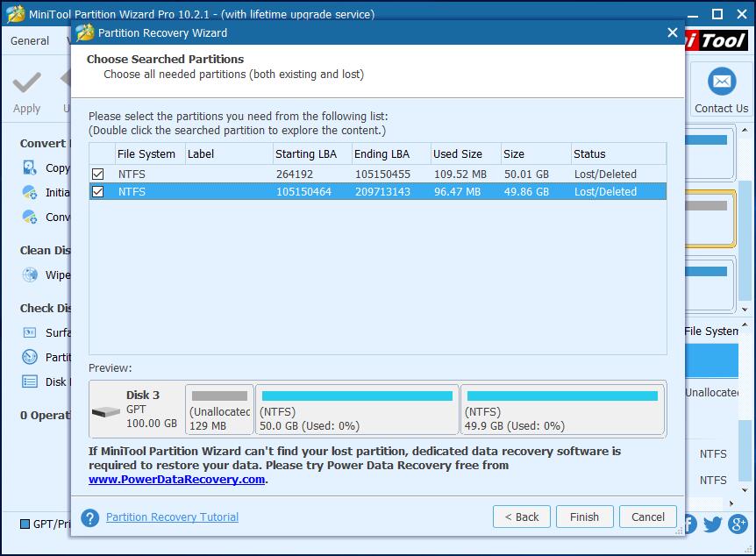
Task: Sort partitions by Status column header
Action: click(589, 154)
